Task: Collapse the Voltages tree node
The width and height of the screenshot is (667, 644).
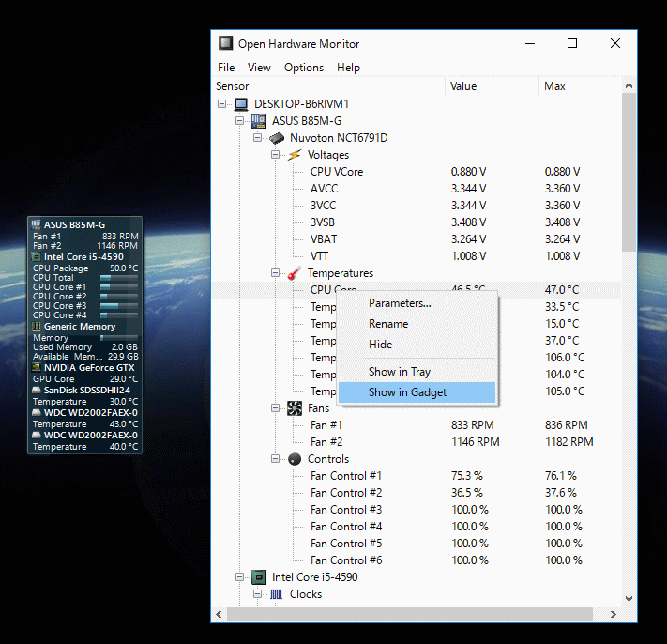Action: tap(276, 155)
